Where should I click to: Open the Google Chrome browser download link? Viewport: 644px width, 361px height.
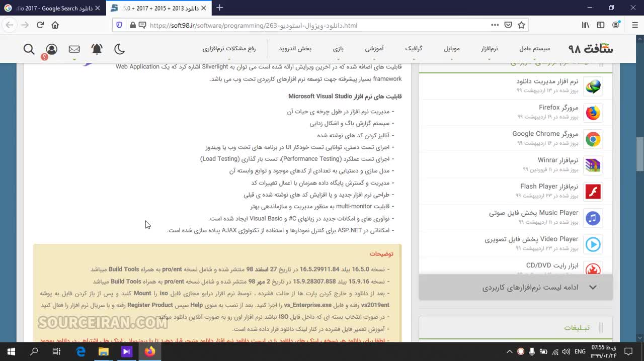[x=545, y=134]
